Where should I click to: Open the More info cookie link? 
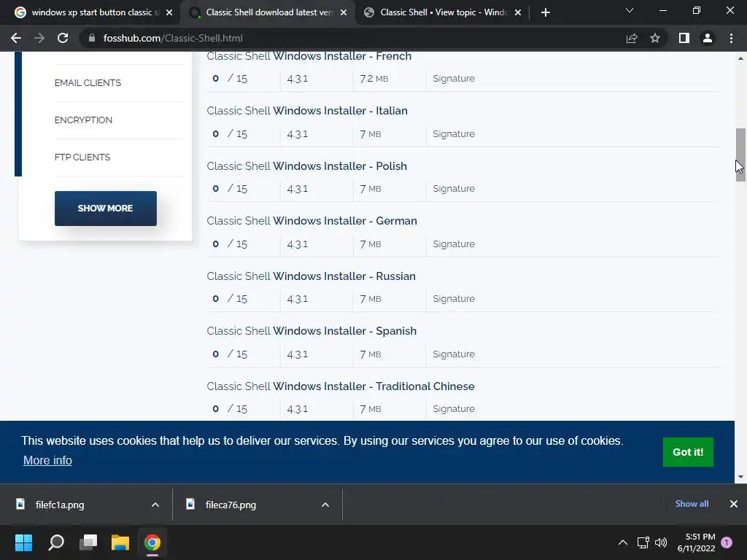point(47,461)
